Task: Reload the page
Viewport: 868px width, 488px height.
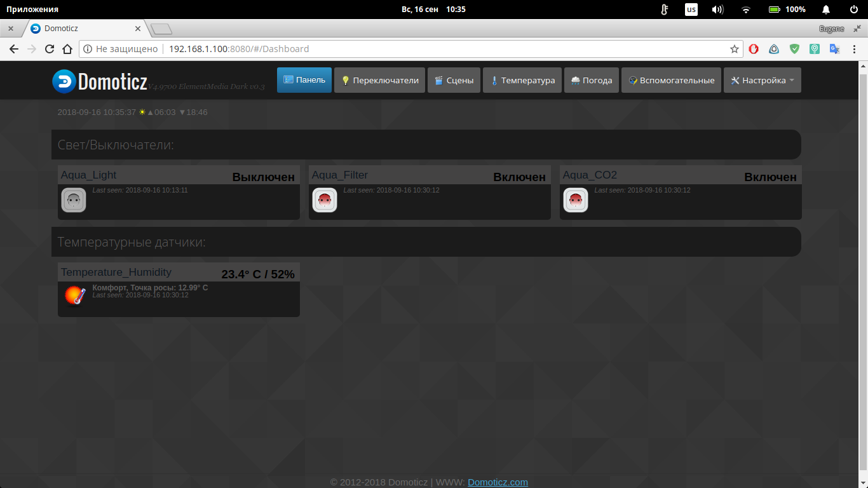Action: (x=50, y=49)
